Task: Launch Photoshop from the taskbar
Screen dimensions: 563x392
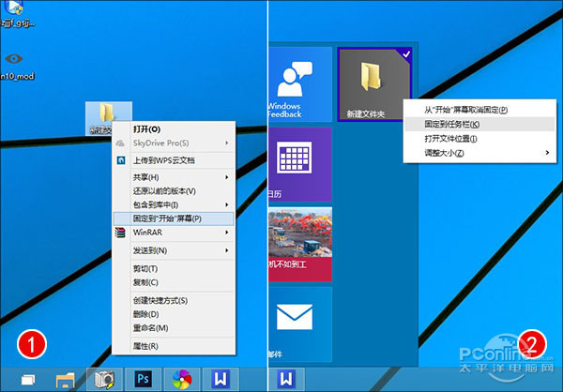Action: (x=144, y=380)
